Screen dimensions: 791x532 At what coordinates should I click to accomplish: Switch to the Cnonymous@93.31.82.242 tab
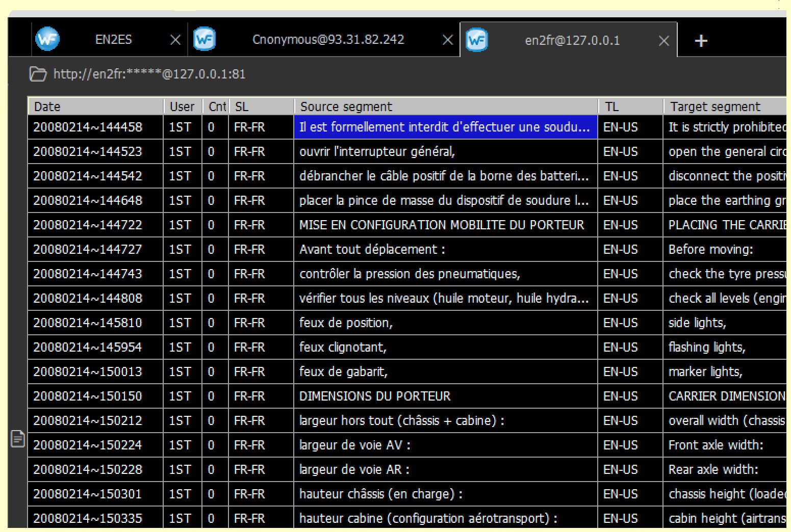[x=328, y=40]
